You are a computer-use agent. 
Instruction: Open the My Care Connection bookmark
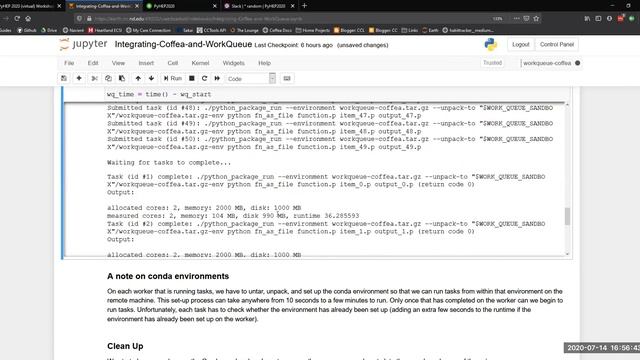pos(149,30)
